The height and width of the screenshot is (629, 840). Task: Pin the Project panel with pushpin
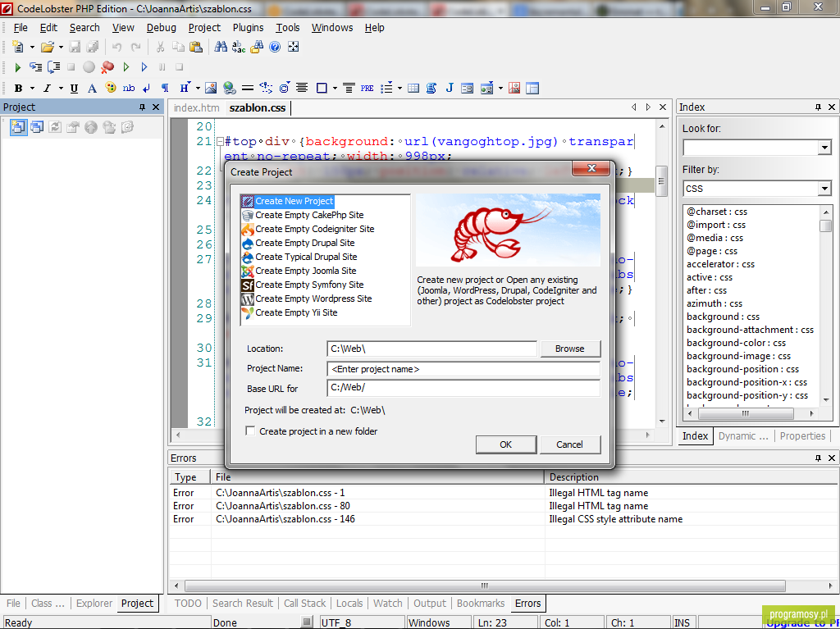click(142, 107)
